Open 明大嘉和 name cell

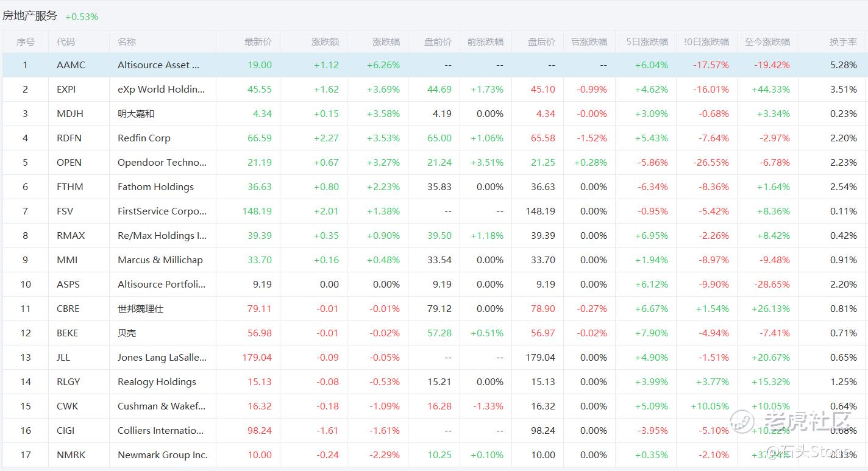pyautogui.click(x=136, y=114)
